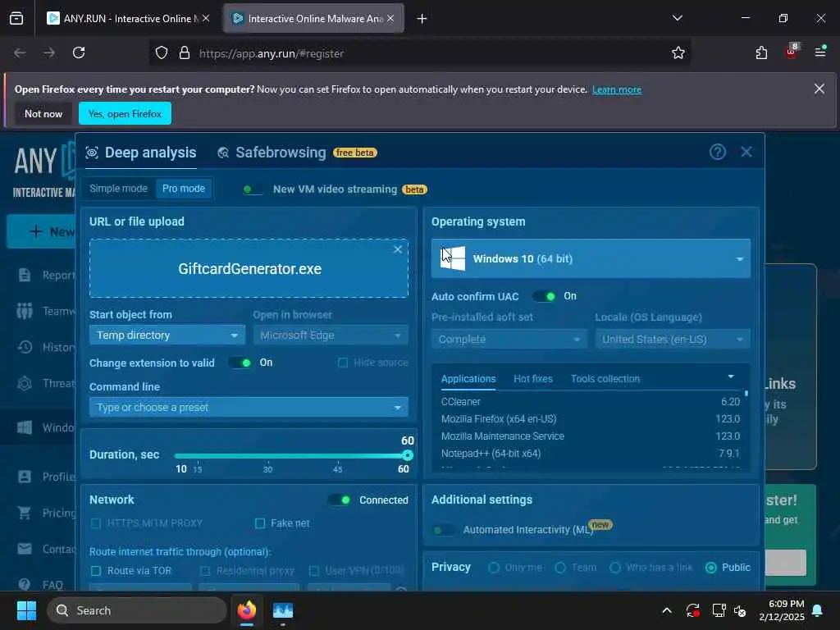Open the notification bell in the taskbar
840x630 pixels.
point(818,610)
